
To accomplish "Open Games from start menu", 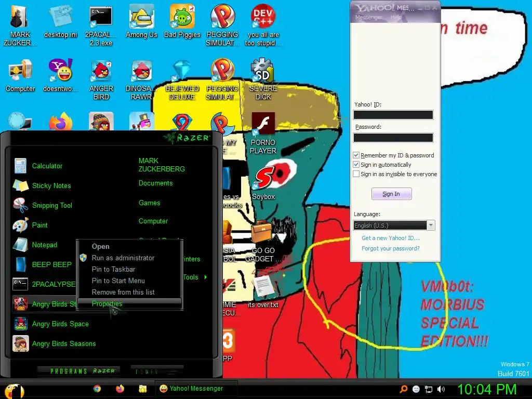I will tap(149, 203).
